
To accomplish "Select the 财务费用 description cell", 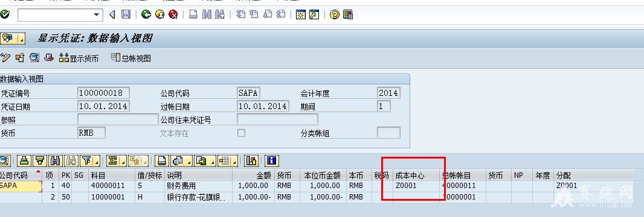I will 198,186.
